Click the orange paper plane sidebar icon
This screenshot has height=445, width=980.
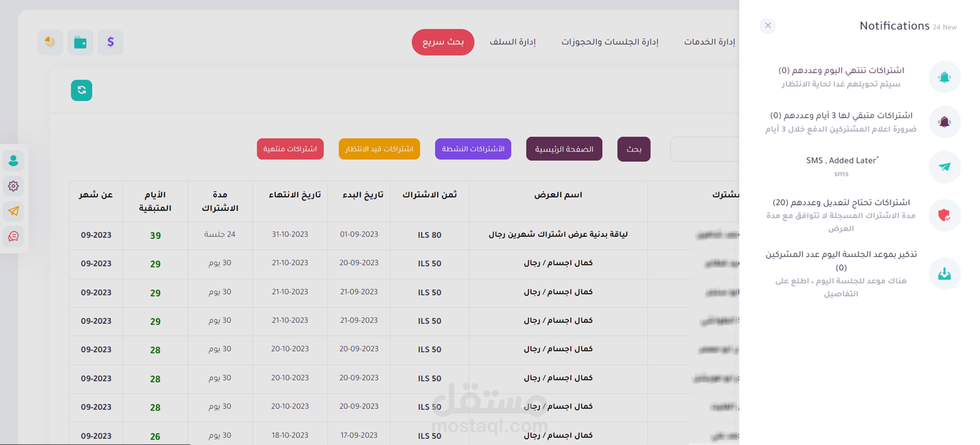point(13,211)
